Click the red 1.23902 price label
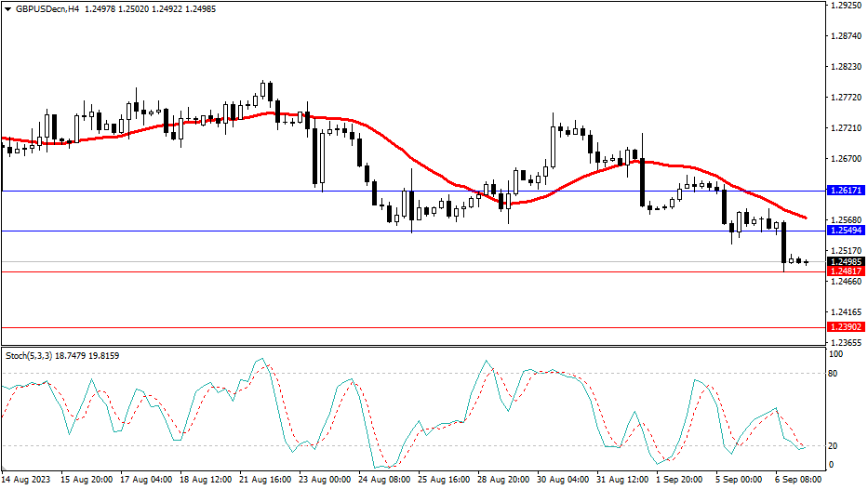868x489 pixels. [846, 327]
